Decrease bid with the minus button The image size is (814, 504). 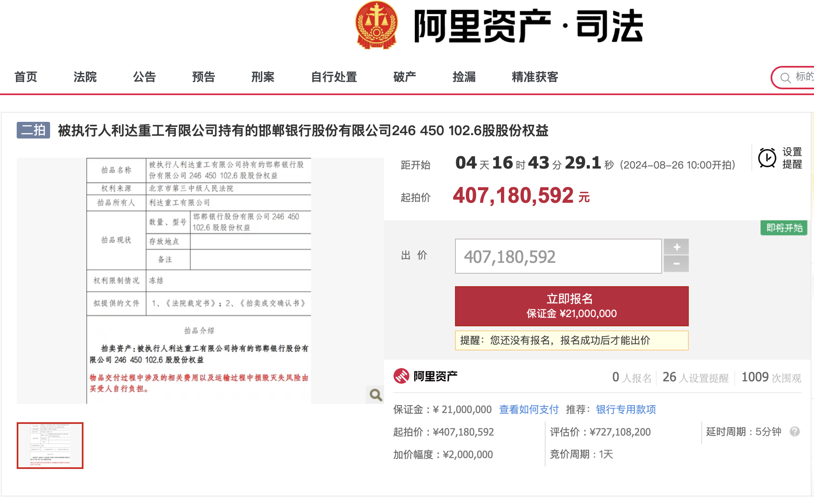(676, 264)
